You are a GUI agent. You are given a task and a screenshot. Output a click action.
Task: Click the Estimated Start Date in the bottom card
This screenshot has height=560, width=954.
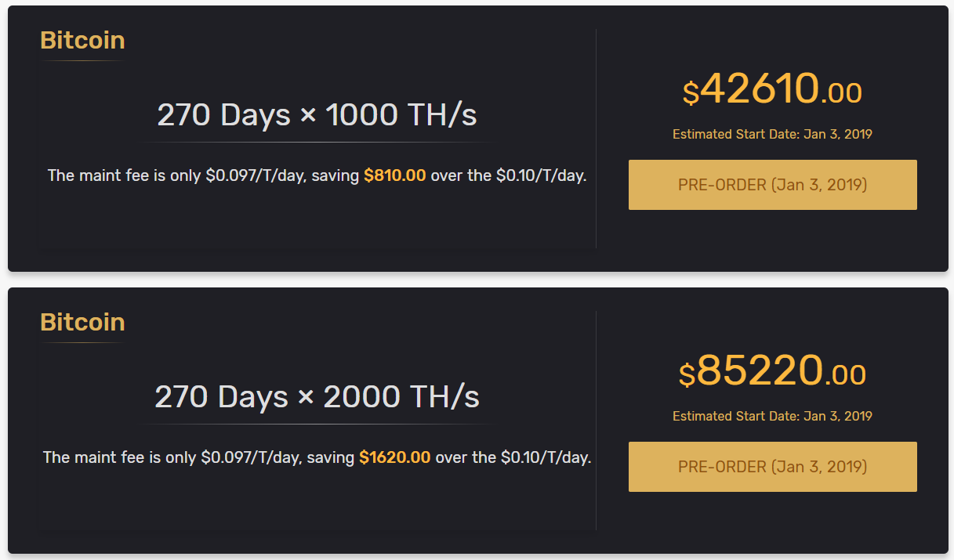(x=772, y=416)
